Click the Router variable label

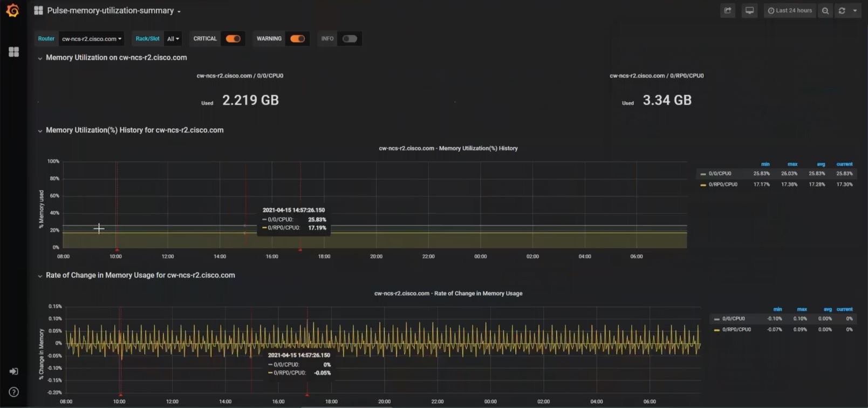46,39
